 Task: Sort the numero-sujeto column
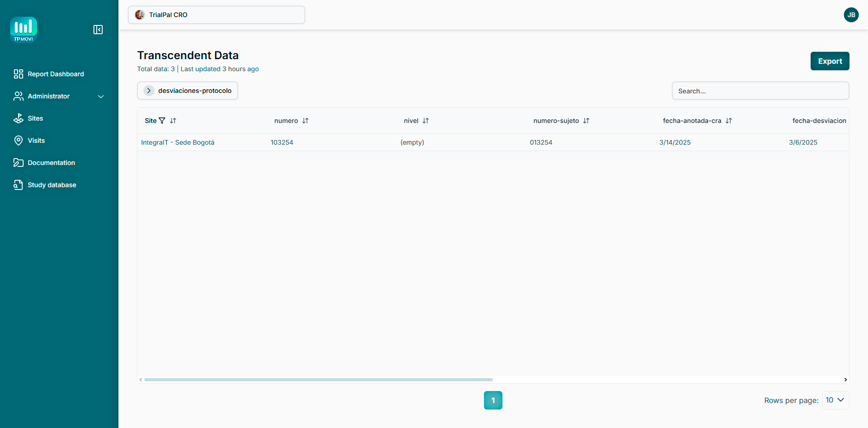click(586, 121)
